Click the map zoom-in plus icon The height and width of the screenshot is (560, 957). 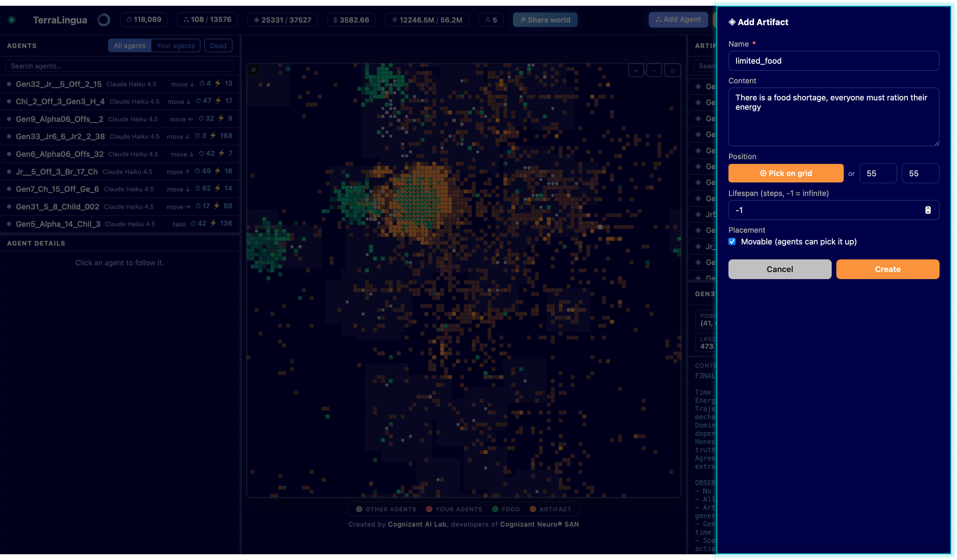point(636,71)
